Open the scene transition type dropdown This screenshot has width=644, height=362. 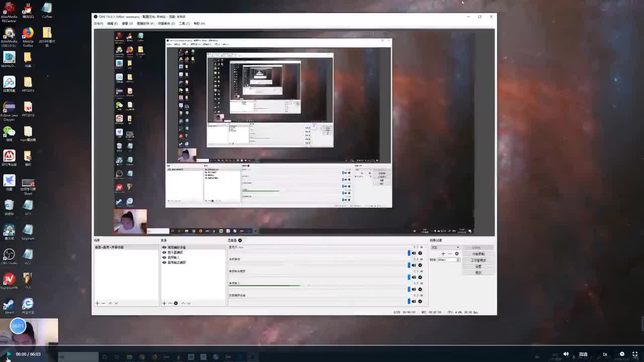coord(445,247)
